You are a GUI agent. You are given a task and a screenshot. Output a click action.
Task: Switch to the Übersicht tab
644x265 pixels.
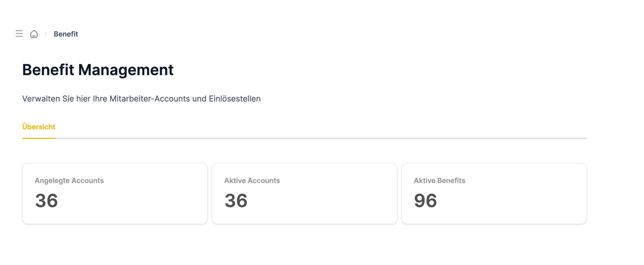point(39,127)
